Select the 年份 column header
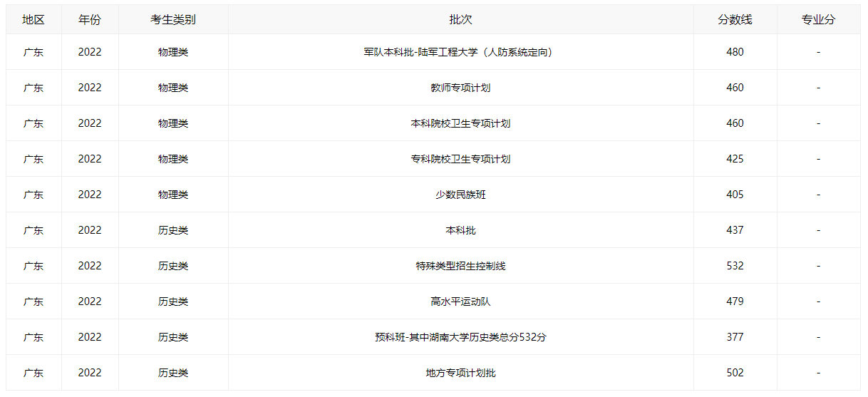The height and width of the screenshot is (397, 868). click(90, 20)
